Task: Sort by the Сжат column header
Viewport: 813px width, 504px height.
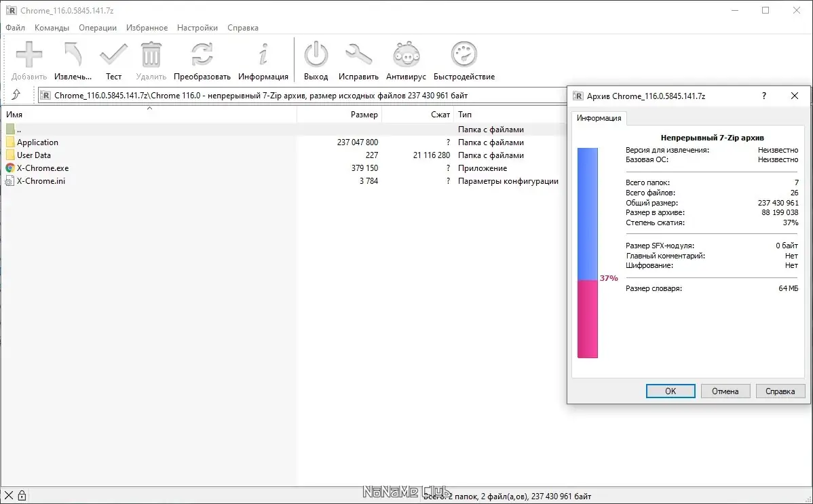Action: point(418,115)
